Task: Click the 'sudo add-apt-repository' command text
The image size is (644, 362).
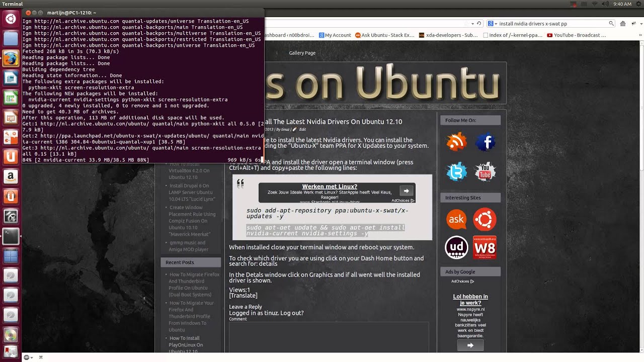Action: [x=328, y=213]
